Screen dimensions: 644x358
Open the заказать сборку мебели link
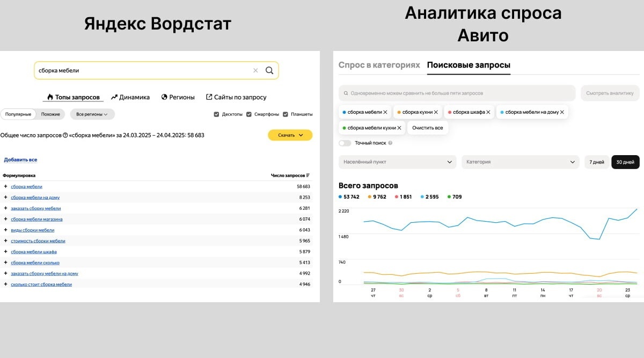point(36,208)
